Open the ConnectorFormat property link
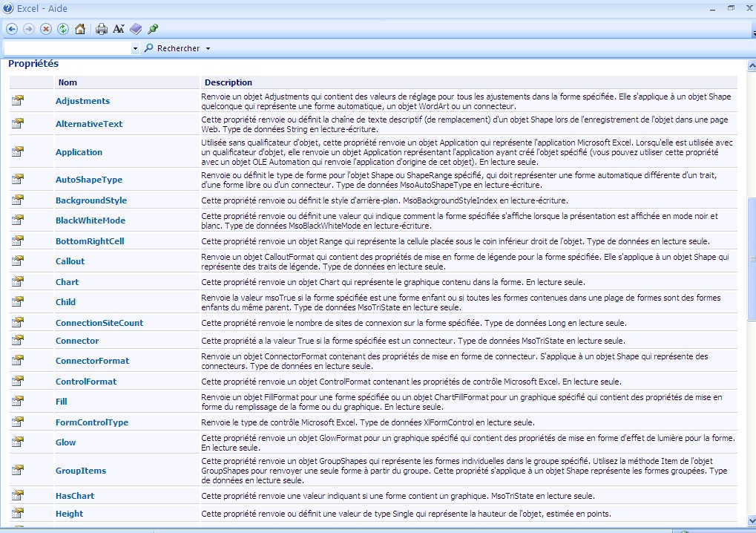Screen dimensions: 756x533 92,360
